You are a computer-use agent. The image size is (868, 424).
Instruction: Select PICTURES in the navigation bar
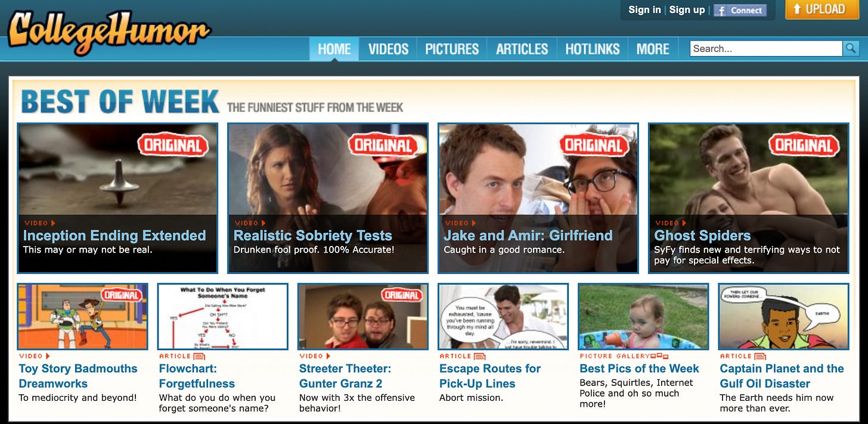click(451, 49)
